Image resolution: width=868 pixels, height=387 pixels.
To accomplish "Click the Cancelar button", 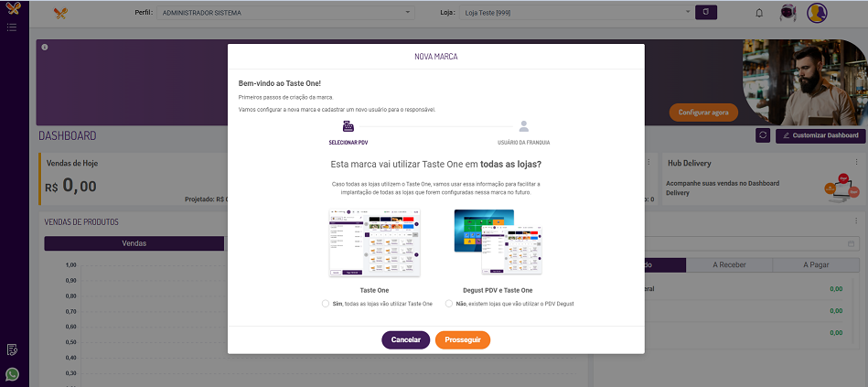I will coord(406,340).
